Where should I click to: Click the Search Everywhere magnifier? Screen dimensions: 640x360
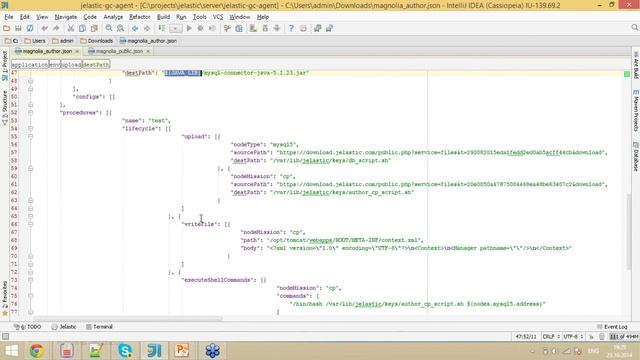point(635,27)
